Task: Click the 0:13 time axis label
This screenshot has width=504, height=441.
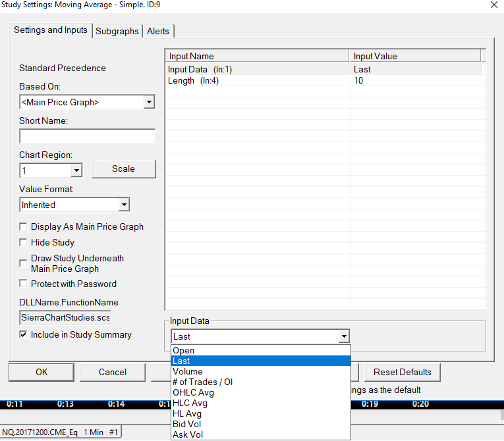Action: pyautogui.click(x=65, y=404)
